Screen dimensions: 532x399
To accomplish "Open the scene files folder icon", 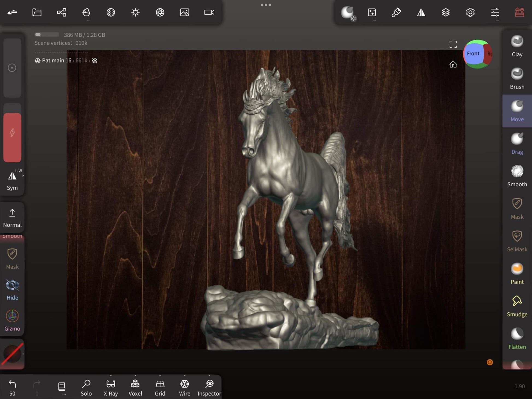I will [x=37, y=12].
